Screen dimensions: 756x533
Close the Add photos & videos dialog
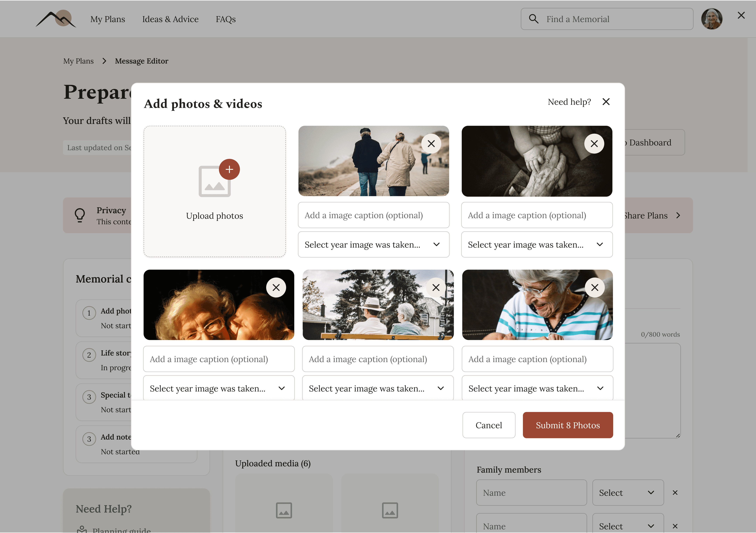pos(606,102)
